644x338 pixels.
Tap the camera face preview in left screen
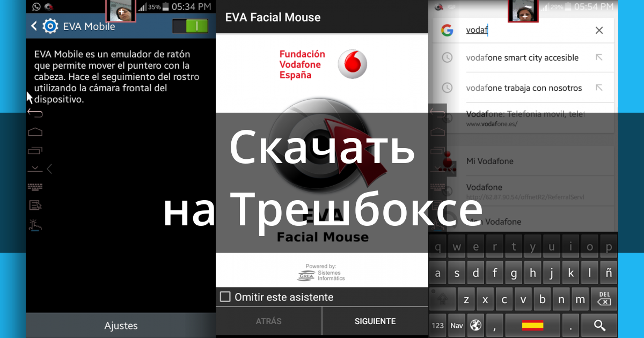(121, 11)
